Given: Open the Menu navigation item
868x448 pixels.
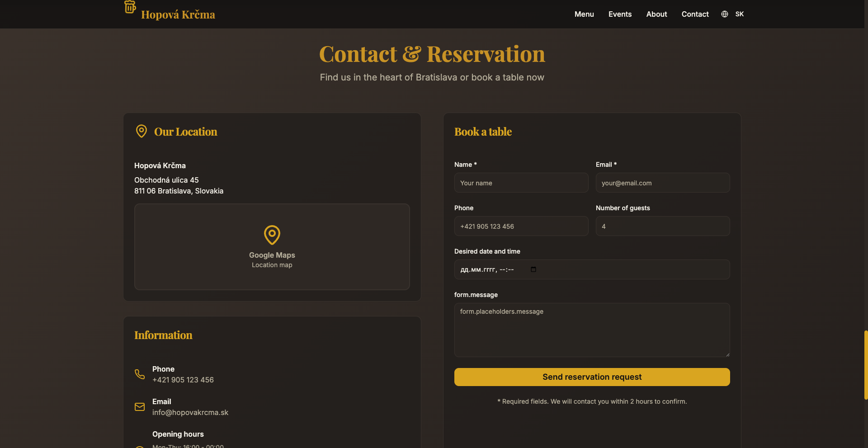Looking at the screenshot, I should tap(584, 14).
